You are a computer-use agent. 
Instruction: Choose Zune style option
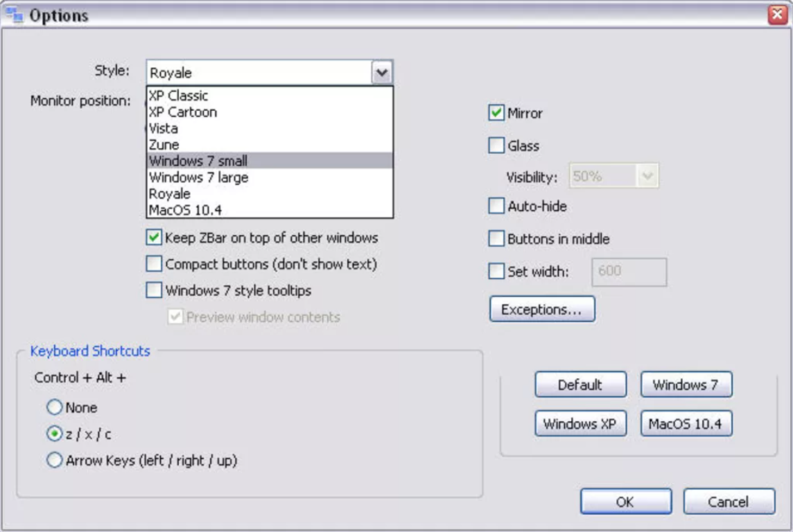(x=270, y=145)
